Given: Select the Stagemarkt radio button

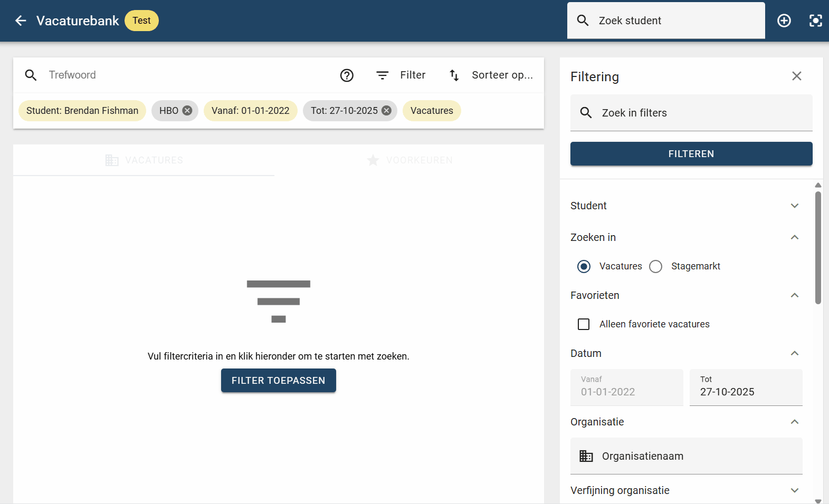Looking at the screenshot, I should click(656, 266).
